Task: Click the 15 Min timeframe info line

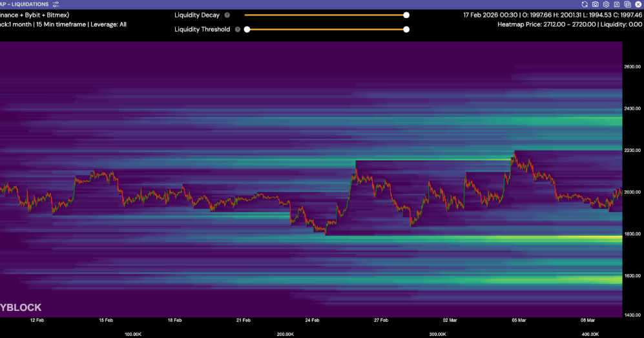Action: pyautogui.click(x=63, y=25)
